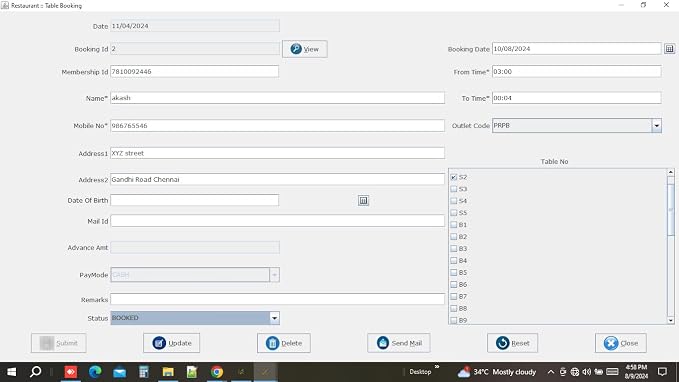Check table B4 checkbox

coord(454,261)
